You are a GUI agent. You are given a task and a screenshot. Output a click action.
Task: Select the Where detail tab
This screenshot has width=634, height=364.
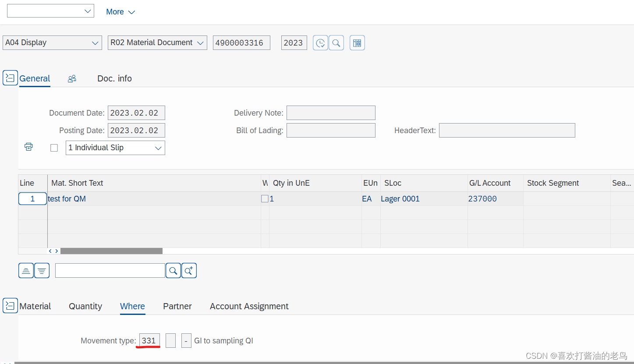(x=132, y=306)
